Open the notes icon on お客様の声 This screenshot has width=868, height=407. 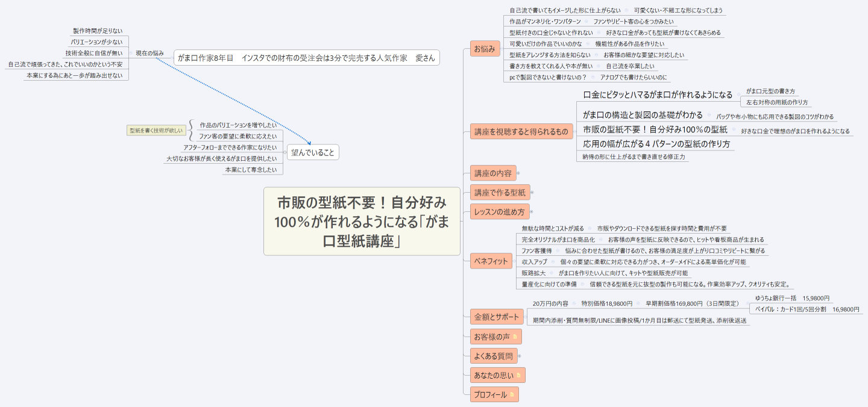tap(515, 337)
